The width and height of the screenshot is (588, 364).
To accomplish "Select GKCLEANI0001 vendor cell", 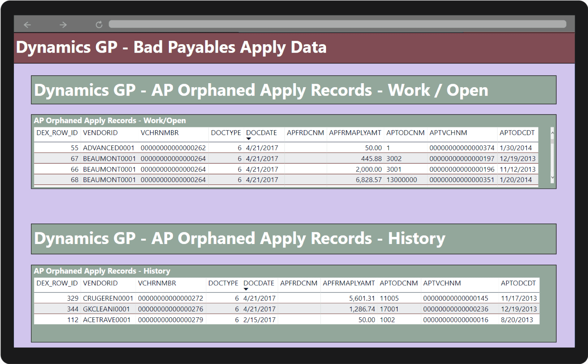I will [x=106, y=309].
